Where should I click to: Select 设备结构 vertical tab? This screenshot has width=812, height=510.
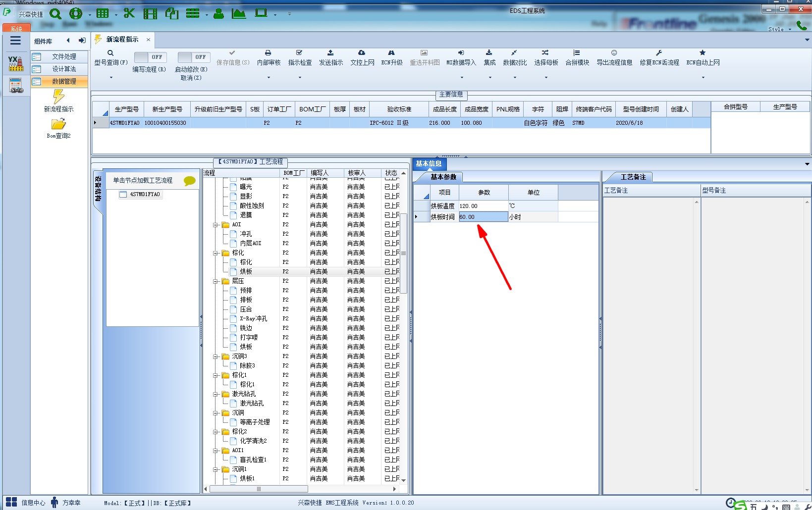point(98,189)
